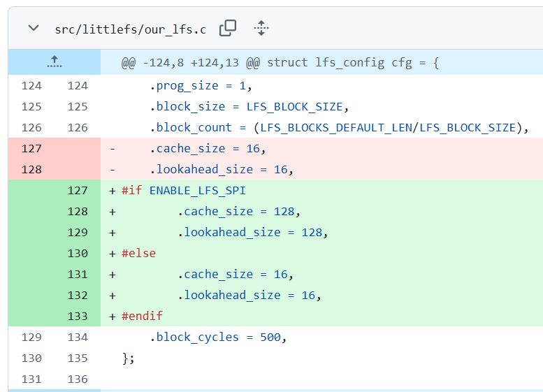This screenshot has width=543, height=392.
Task: Click new line number 128 for cache_size = 128
Action: point(78,212)
